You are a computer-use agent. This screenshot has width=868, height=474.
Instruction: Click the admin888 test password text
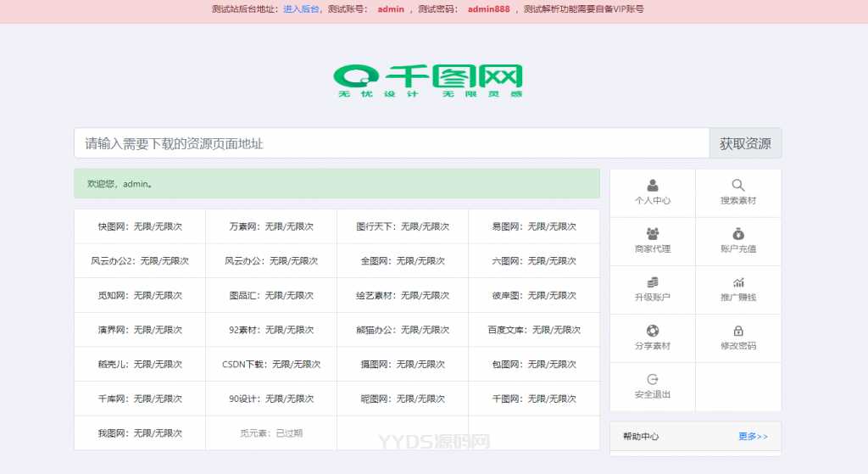coord(488,8)
